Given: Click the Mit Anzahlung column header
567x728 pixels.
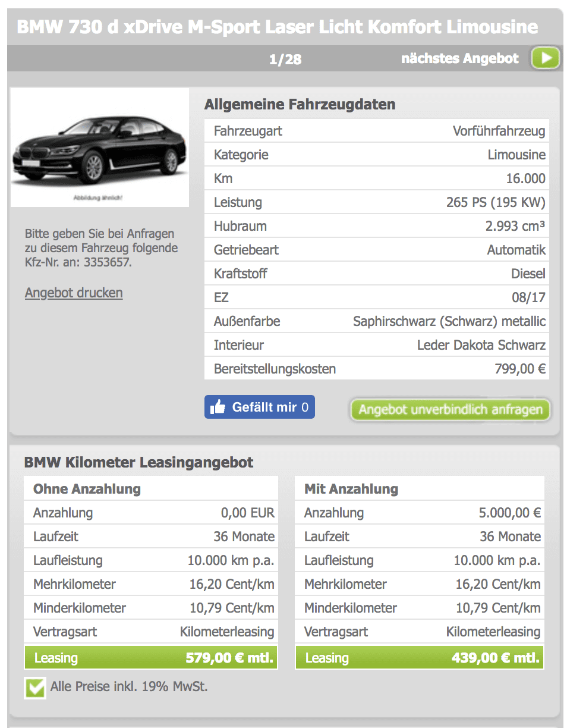Looking at the screenshot, I should pyautogui.click(x=351, y=489).
